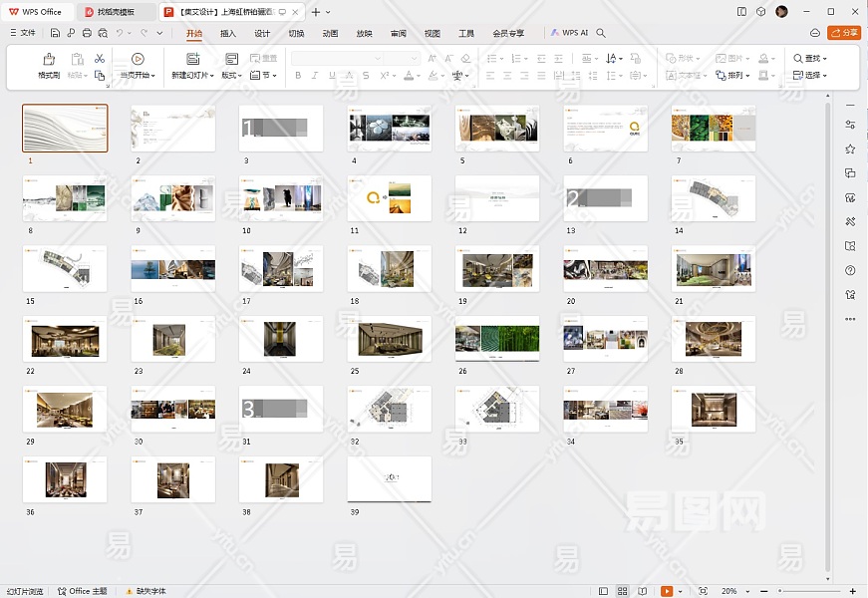Switch to Normal view in status bar
The image size is (868, 598).
(x=603, y=591)
